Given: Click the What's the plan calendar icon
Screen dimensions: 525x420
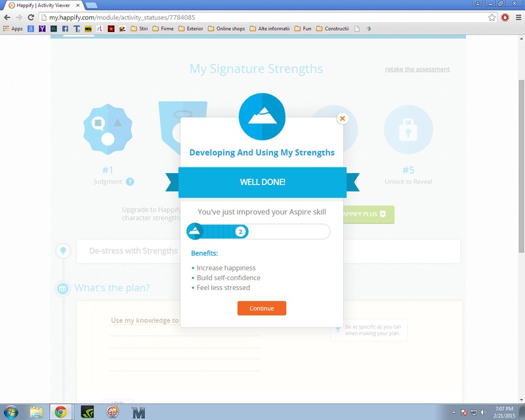Looking at the screenshot, I should 62,288.
